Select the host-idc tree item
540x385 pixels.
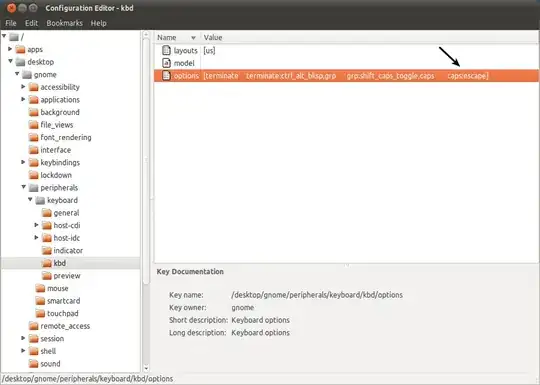click(67, 238)
